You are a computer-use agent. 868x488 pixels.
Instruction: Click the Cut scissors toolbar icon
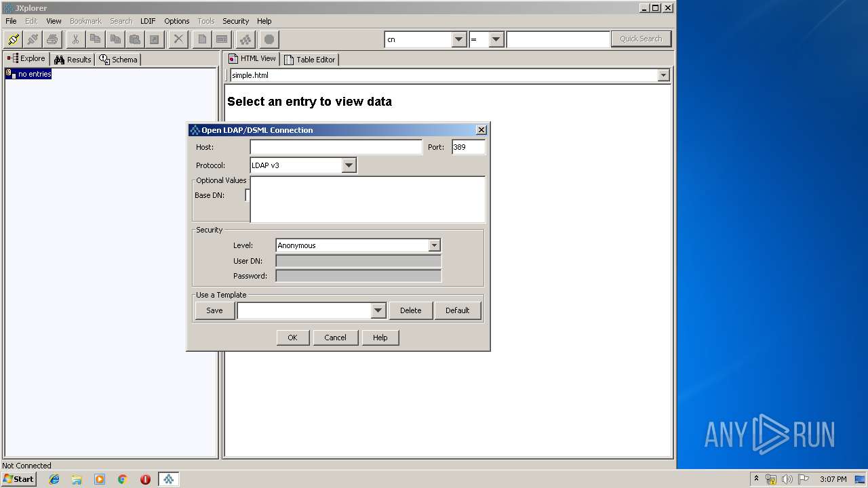point(75,39)
